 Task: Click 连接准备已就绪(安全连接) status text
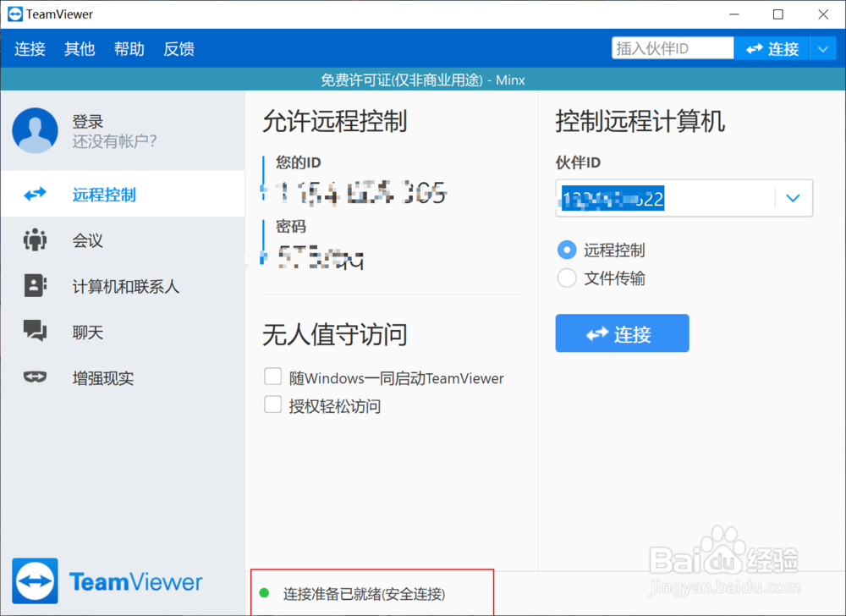click(x=364, y=594)
